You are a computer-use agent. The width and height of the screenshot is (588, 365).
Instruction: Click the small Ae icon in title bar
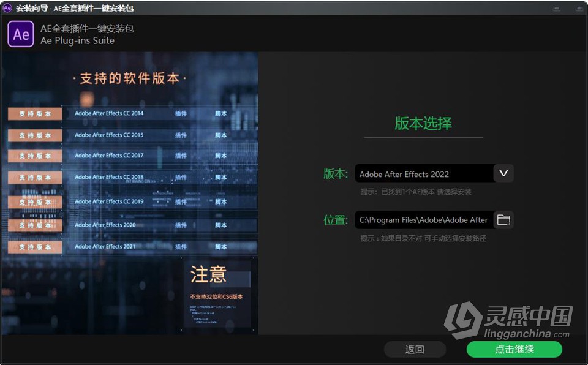click(x=7, y=8)
